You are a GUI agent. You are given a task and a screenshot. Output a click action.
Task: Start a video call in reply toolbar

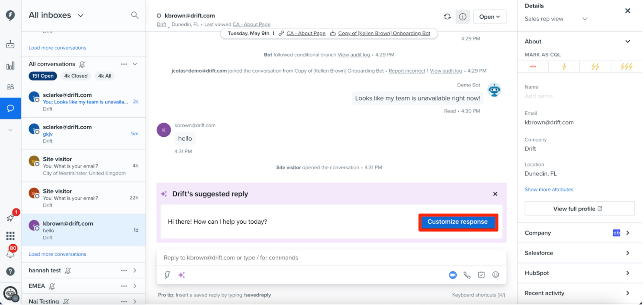coord(453,275)
